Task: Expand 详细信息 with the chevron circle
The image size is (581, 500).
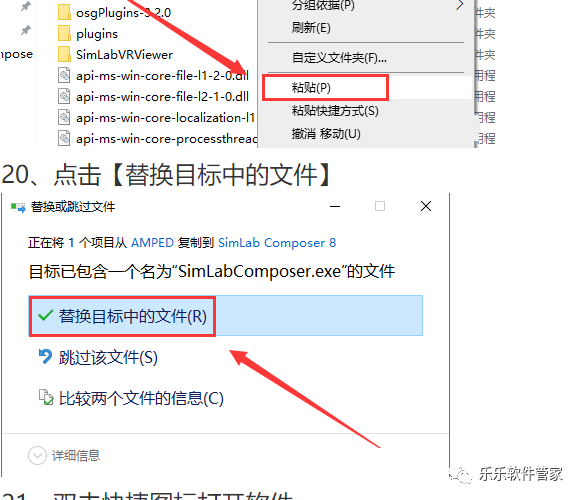Action: 37,456
